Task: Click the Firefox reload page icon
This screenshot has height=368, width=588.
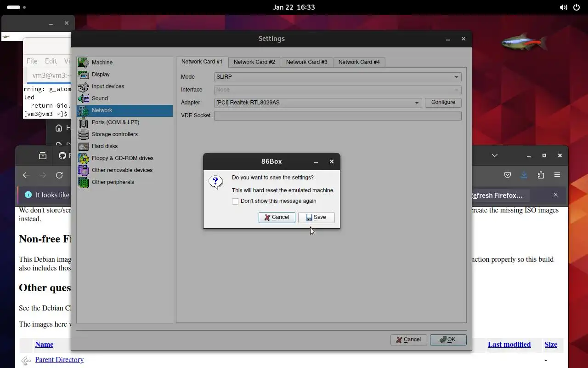Action: (x=59, y=175)
